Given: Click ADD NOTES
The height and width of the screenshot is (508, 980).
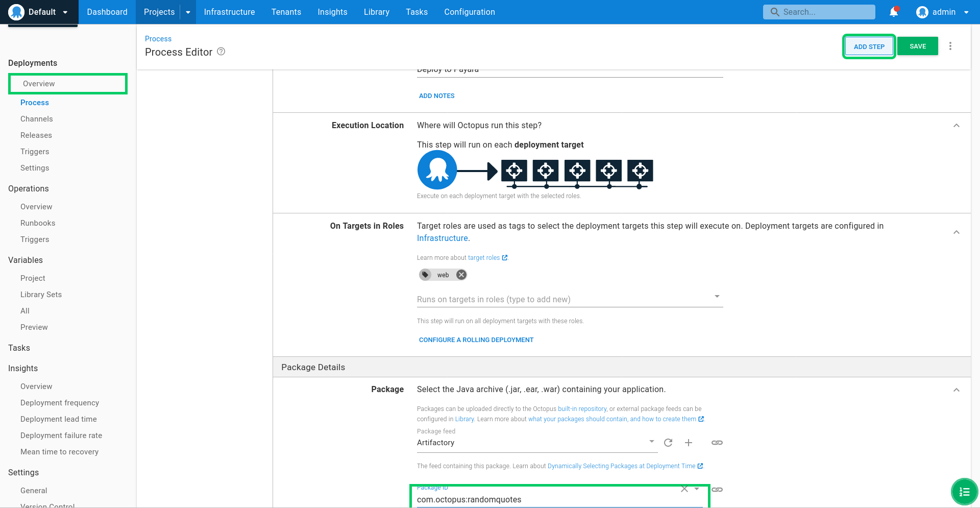Looking at the screenshot, I should [436, 96].
